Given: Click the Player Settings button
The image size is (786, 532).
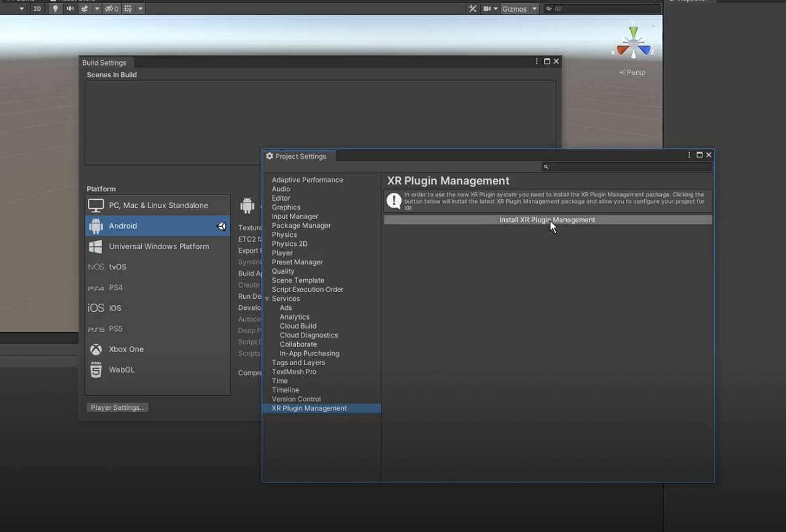Looking at the screenshot, I should click(117, 407).
